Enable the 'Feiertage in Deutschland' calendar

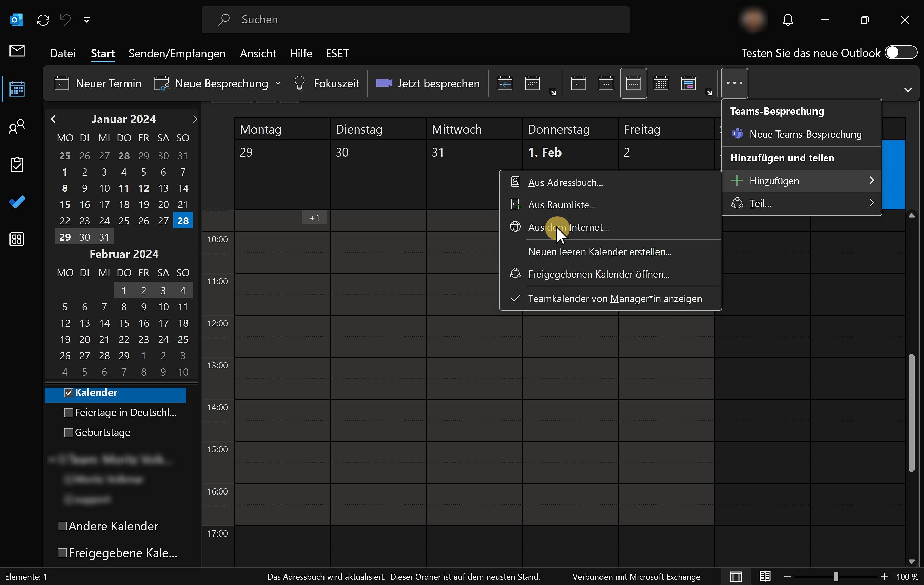pyautogui.click(x=69, y=413)
